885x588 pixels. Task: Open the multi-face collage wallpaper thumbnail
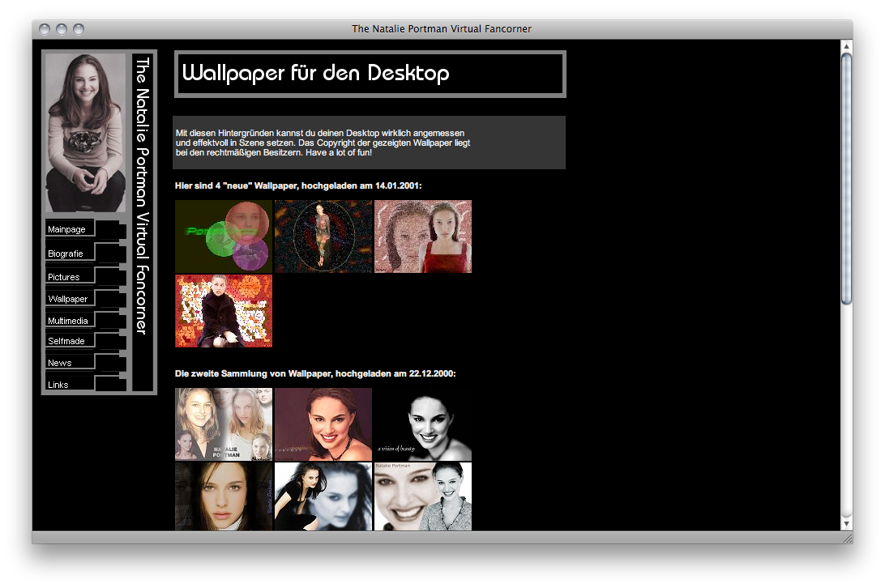(224, 424)
